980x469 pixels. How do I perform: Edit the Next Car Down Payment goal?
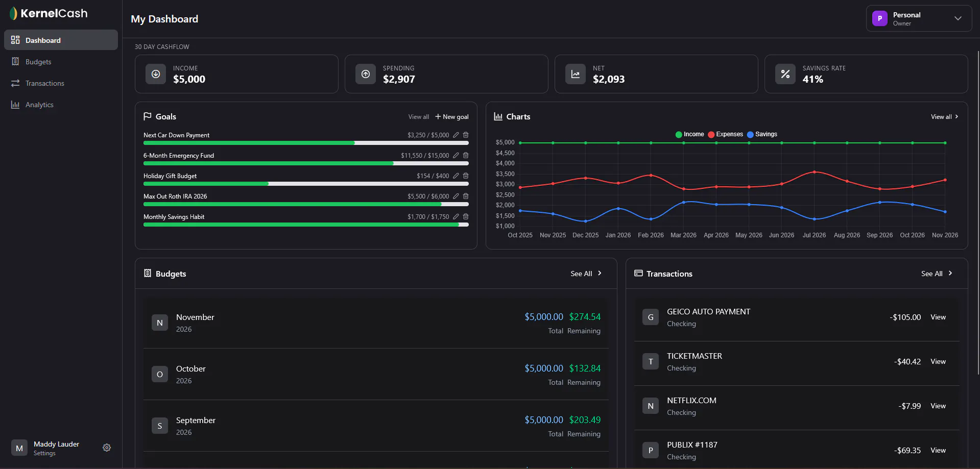[x=456, y=135]
